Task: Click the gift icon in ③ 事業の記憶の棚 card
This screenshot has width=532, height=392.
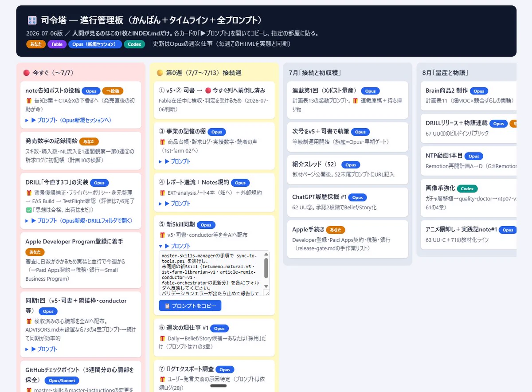Action: pos(162,142)
